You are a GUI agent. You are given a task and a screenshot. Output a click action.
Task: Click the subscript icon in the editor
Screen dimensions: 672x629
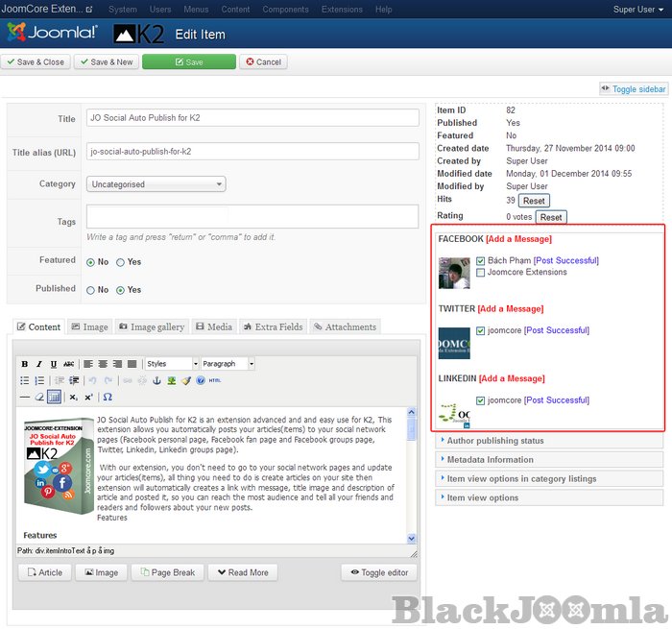(74, 397)
